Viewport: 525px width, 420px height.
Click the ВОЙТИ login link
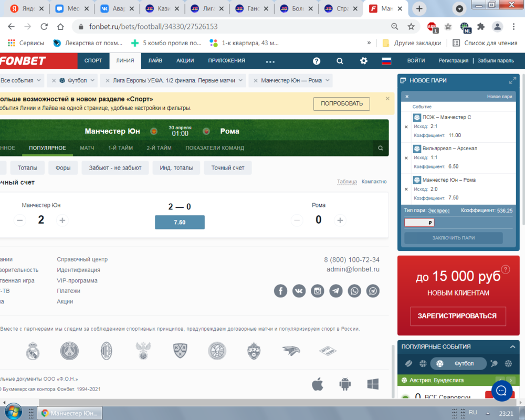coord(416,60)
